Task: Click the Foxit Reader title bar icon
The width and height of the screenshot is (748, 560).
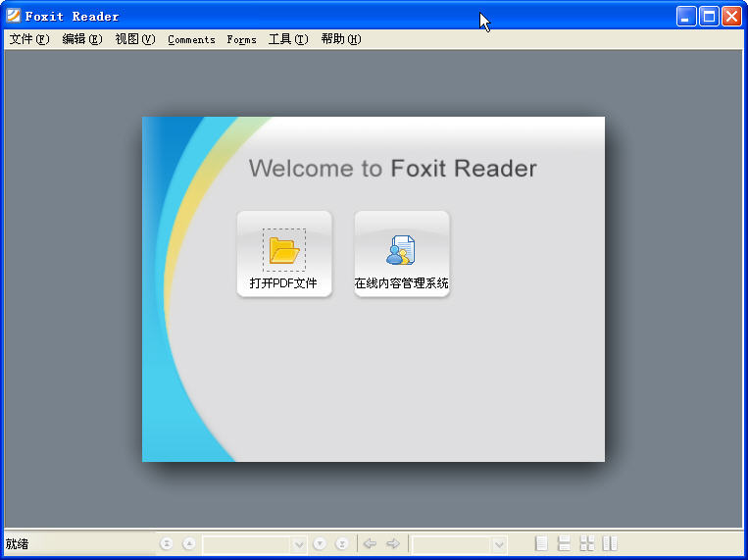Action: (14, 16)
